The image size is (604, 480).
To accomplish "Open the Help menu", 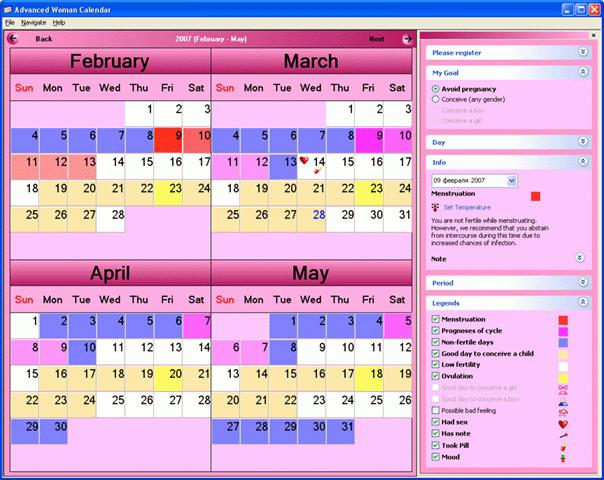I will (59, 23).
